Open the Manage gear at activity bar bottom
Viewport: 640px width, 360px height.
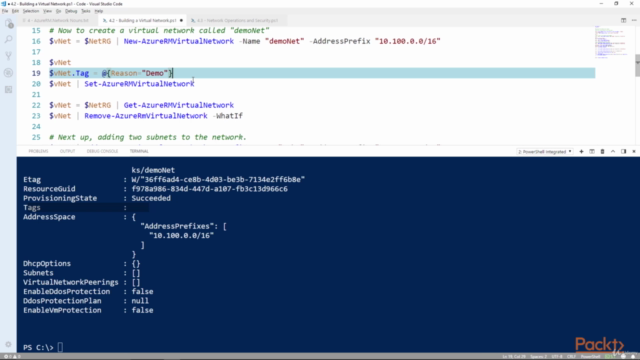coord(8,344)
